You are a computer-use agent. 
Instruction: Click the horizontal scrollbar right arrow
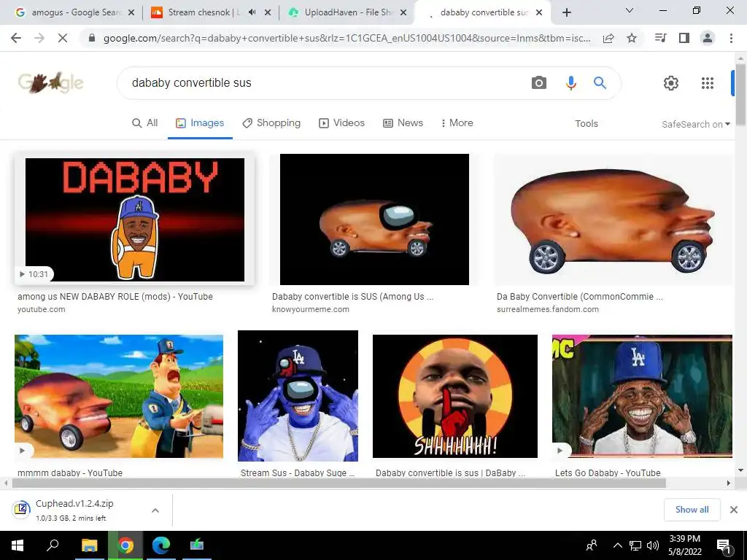729,483
